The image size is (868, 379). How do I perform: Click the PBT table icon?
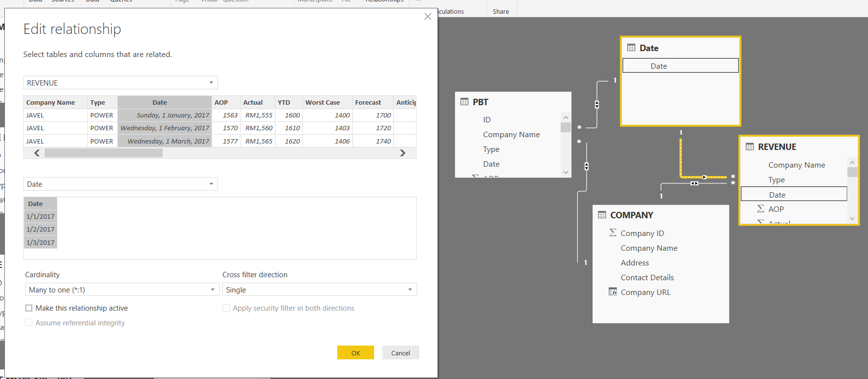click(x=464, y=102)
